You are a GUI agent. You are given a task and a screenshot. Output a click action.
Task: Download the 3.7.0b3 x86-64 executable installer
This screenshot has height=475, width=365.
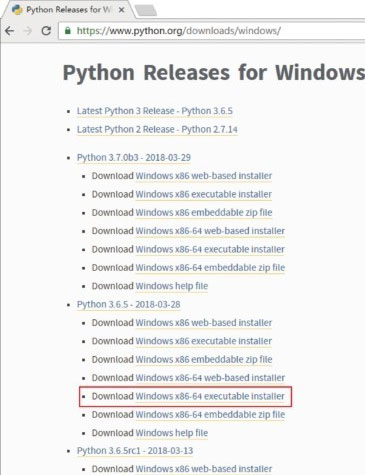[x=210, y=249]
